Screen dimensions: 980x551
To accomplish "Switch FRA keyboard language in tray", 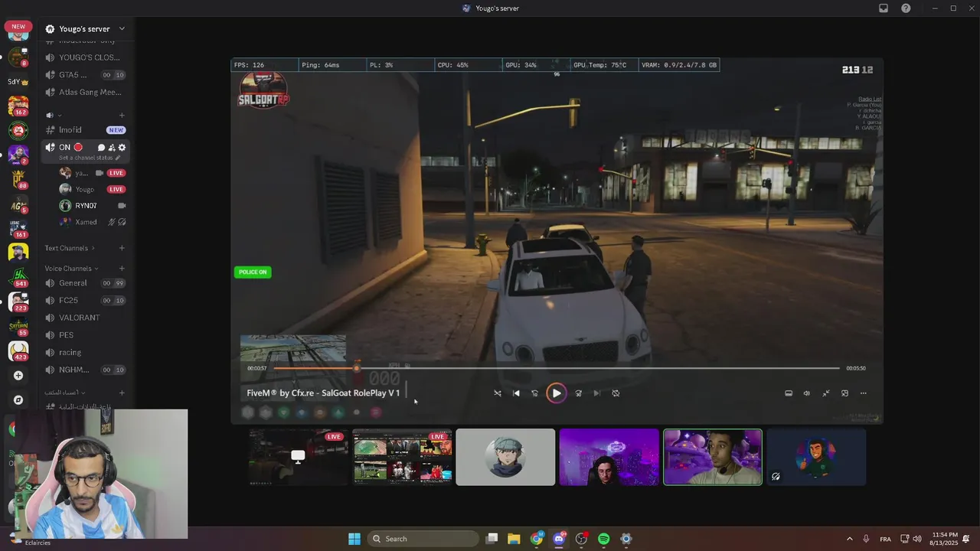I will (x=885, y=539).
